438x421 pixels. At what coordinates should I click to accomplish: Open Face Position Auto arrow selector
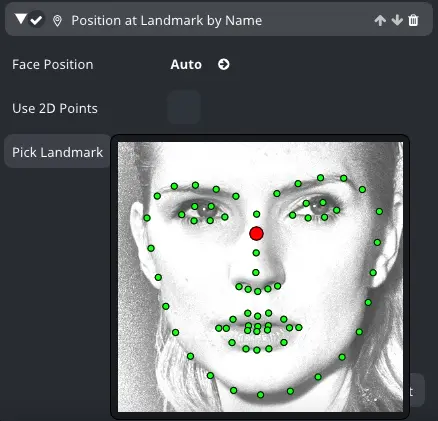pos(224,64)
